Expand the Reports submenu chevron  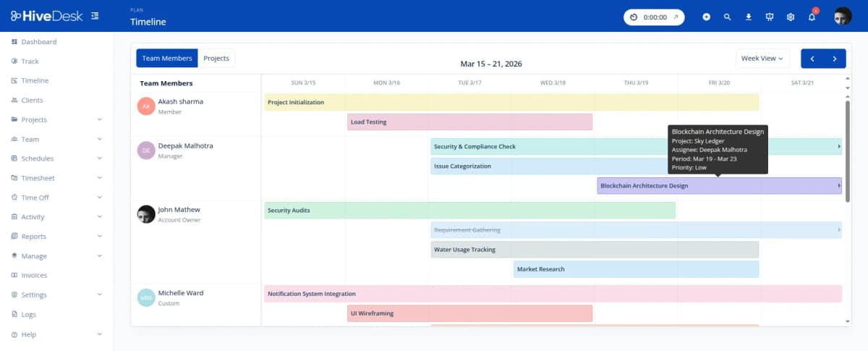[x=99, y=237]
